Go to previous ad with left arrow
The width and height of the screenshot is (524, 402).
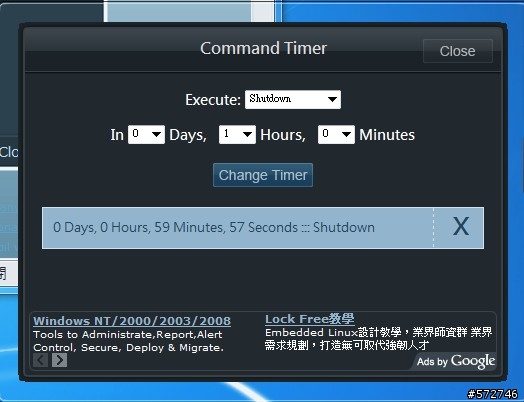click(x=40, y=360)
